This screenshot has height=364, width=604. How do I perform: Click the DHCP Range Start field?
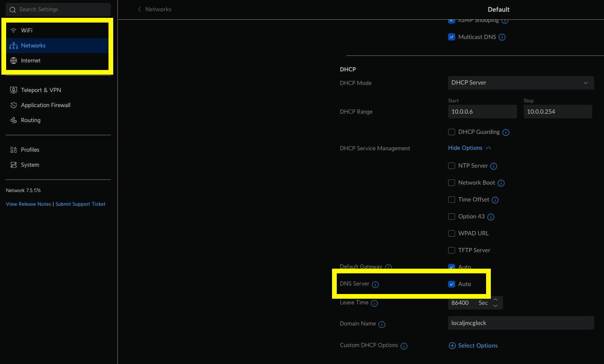(x=482, y=111)
